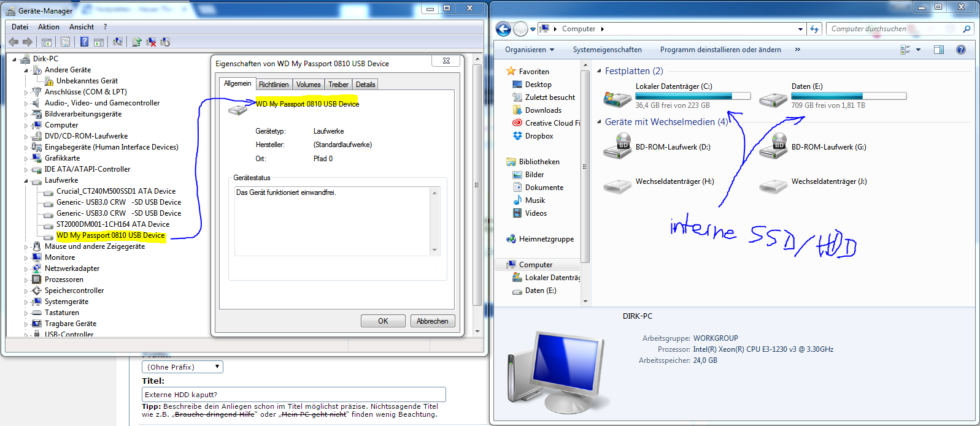Click the C: drive capacity bar
Screen dimensions: 980x426
[x=693, y=96]
